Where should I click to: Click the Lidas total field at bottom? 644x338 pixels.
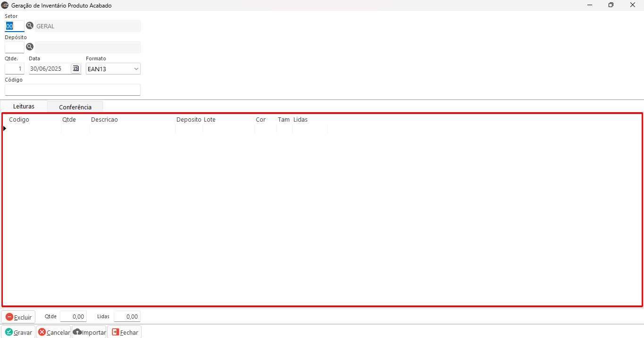127,317
